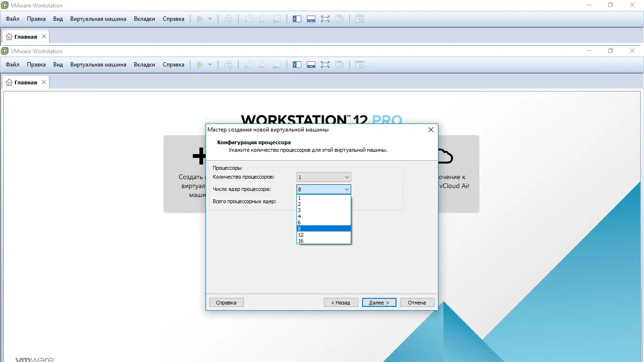Revert to snapshot icon in upper window toolbar
644x362 pixels.
point(263,19)
